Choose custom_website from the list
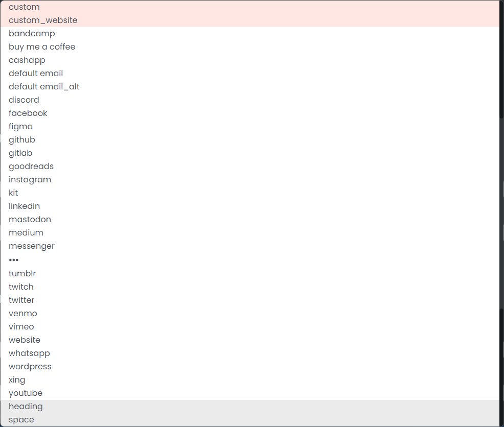This screenshot has height=427, width=504. click(250, 20)
